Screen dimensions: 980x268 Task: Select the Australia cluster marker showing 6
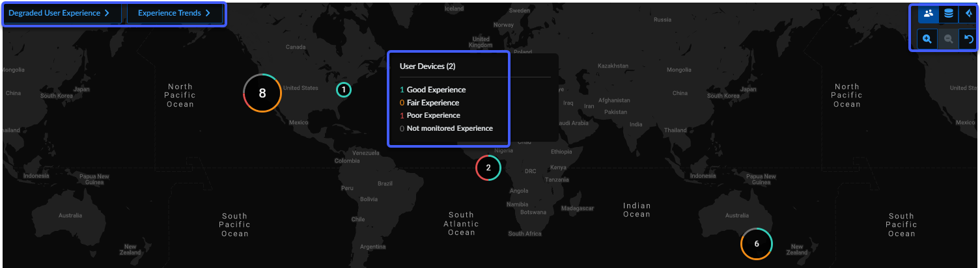[756, 244]
